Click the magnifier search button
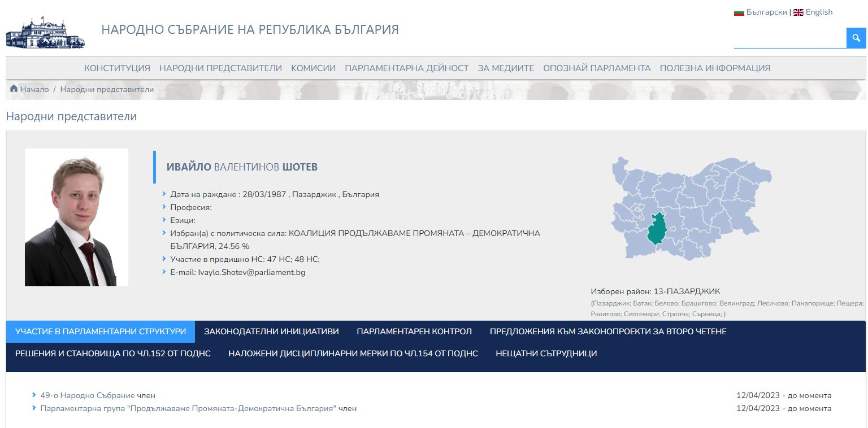The width and height of the screenshot is (868, 428). (x=856, y=38)
